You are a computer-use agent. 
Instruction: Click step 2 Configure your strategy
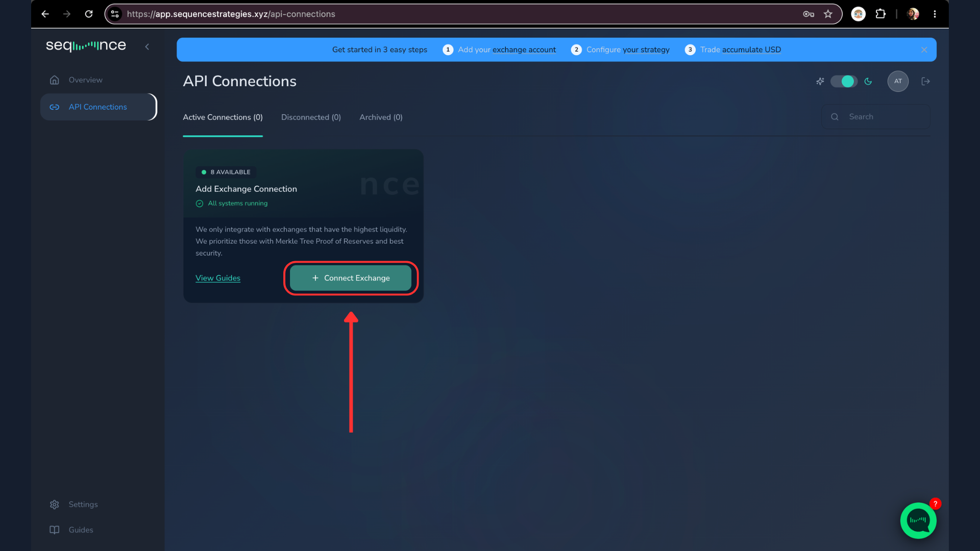click(x=621, y=49)
